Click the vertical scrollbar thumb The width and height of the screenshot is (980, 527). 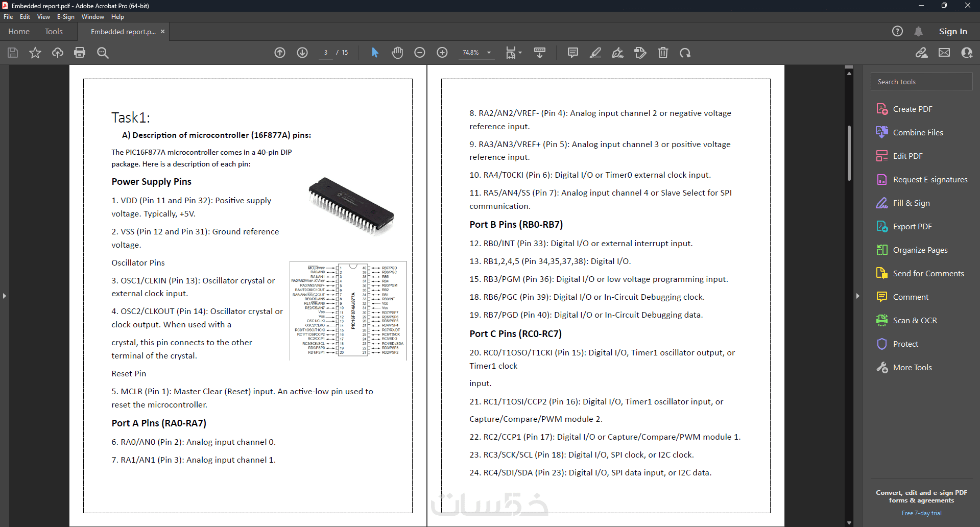(849, 153)
